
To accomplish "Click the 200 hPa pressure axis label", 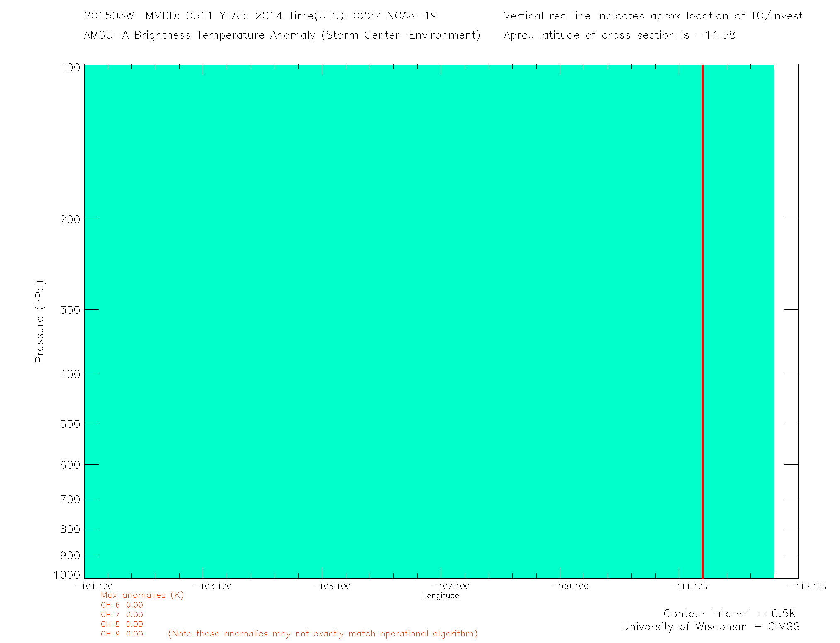I will [x=70, y=219].
